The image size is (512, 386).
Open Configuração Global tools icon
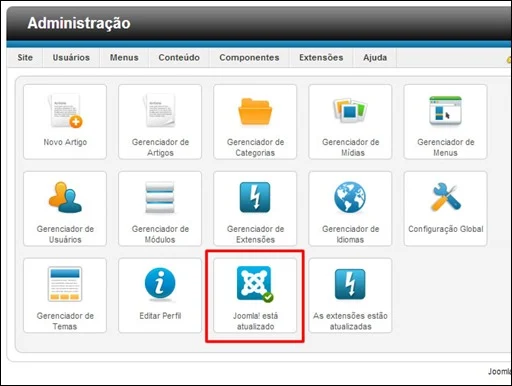click(445, 197)
